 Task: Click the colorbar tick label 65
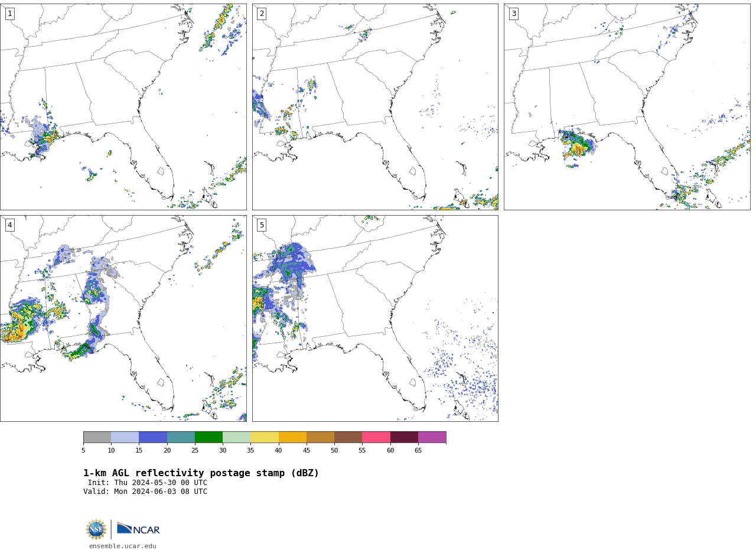click(x=418, y=450)
